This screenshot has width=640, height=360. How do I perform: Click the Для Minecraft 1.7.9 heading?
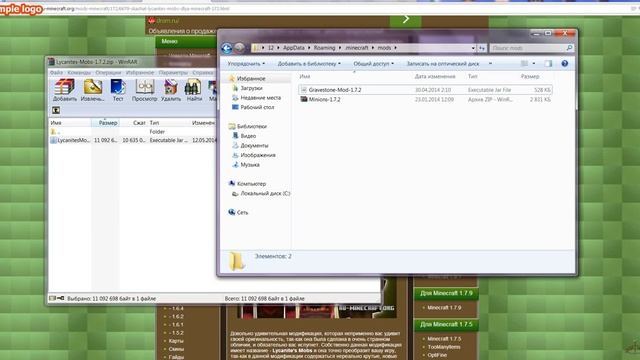click(x=446, y=293)
